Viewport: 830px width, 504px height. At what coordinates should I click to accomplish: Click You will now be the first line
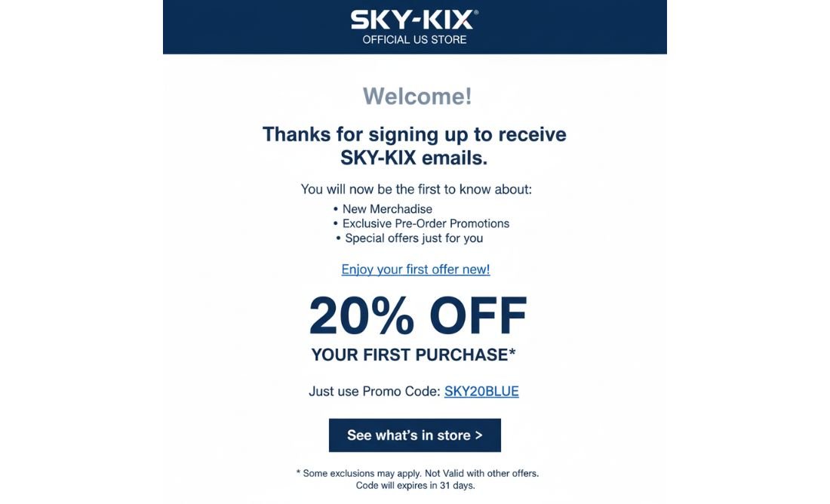[x=414, y=189]
